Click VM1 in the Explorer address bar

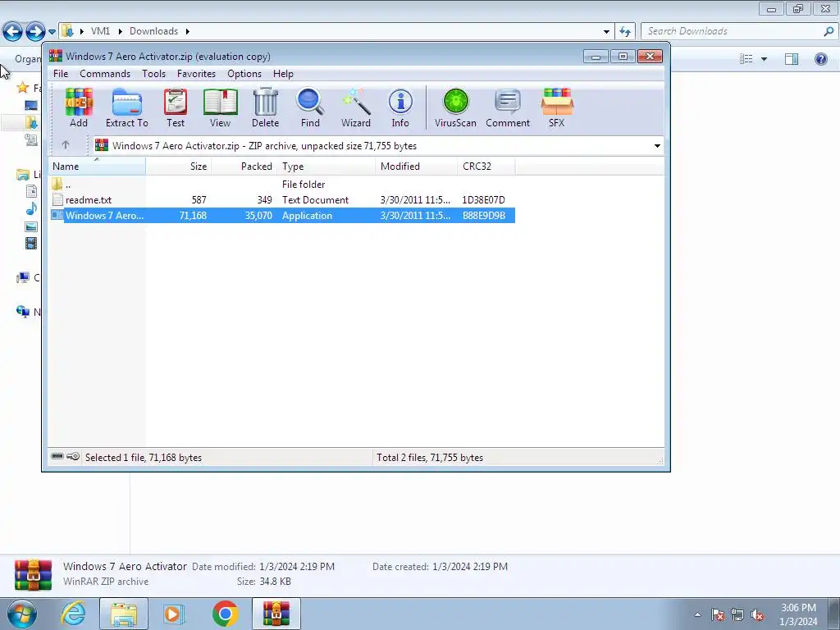coord(100,31)
